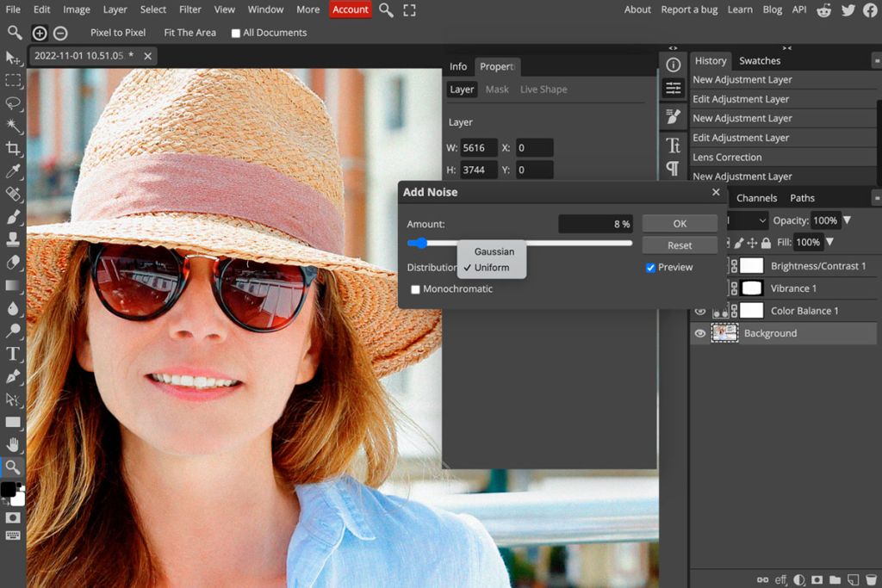This screenshot has width=882, height=588.
Task: Hide the Background layer
Action: [x=700, y=333]
